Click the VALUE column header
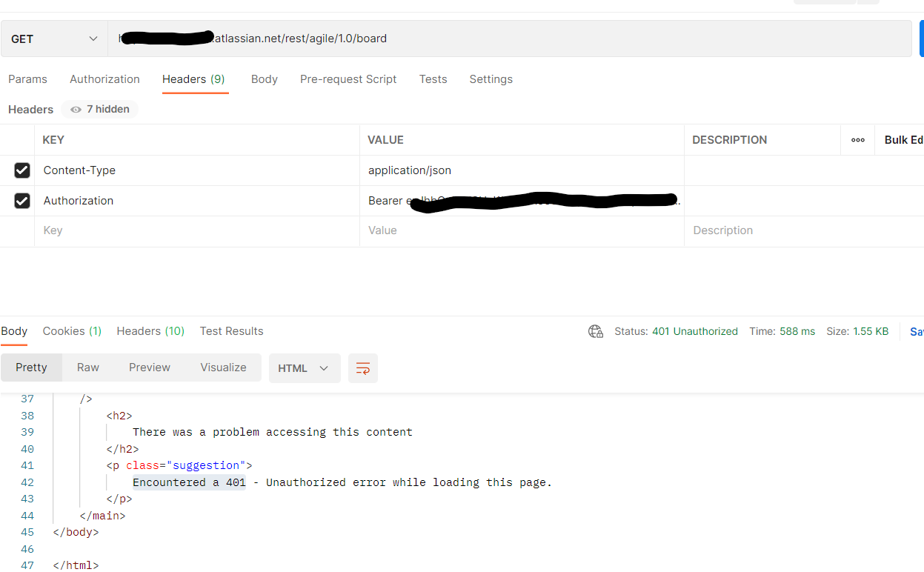Image resolution: width=924 pixels, height=572 pixels. point(386,140)
